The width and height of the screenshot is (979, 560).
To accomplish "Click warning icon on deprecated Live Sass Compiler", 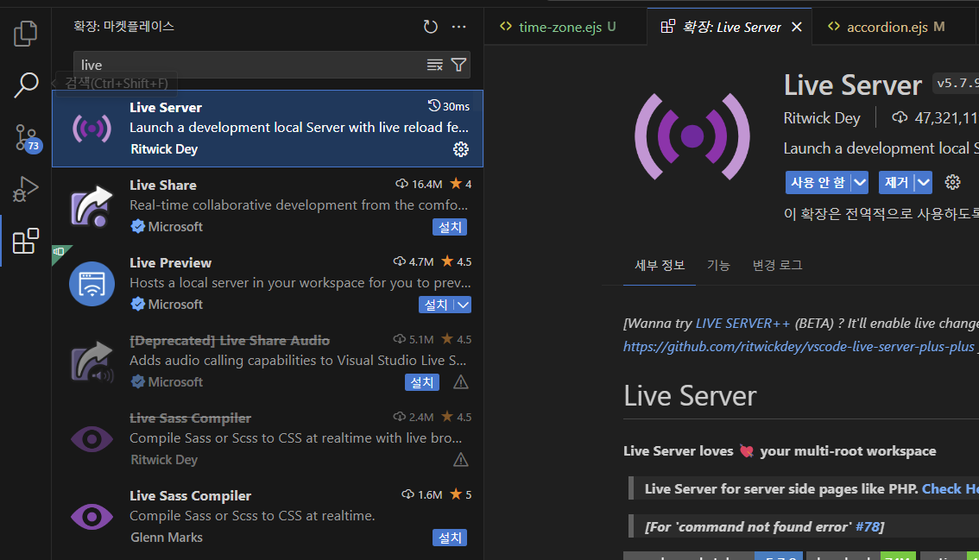I will tap(461, 460).
